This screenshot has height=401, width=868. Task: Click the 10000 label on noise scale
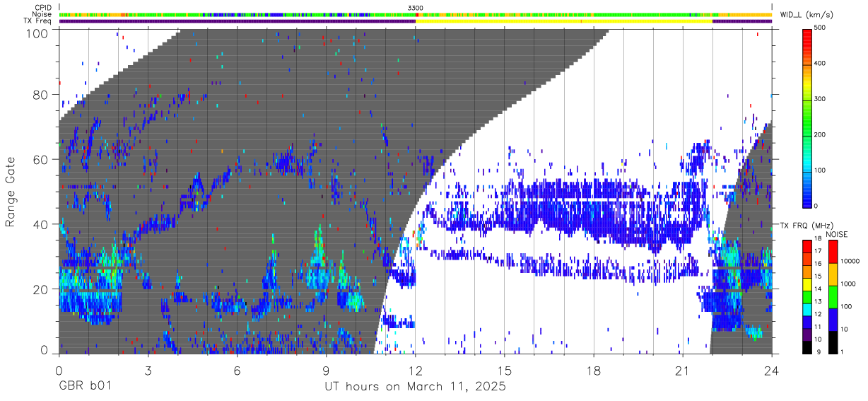pos(850,261)
